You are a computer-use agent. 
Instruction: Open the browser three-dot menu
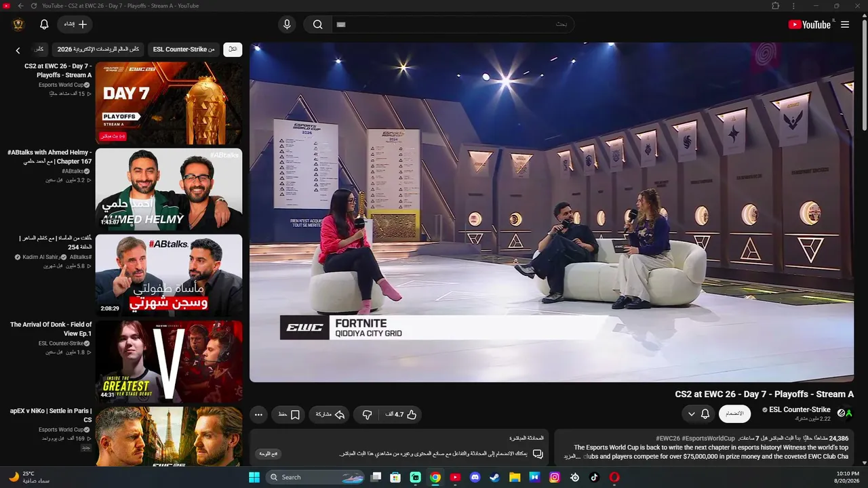[793, 6]
